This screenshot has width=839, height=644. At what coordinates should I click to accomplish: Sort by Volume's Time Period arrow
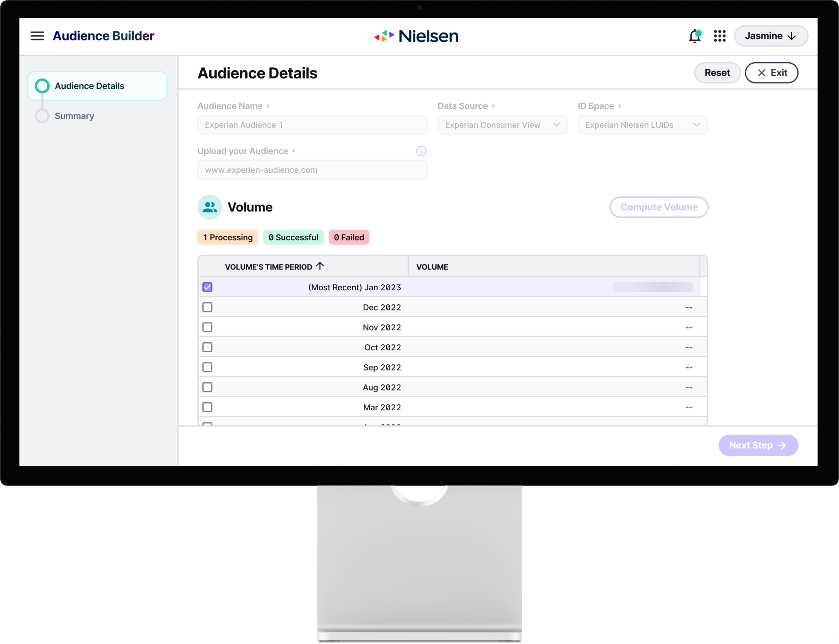[x=320, y=266]
